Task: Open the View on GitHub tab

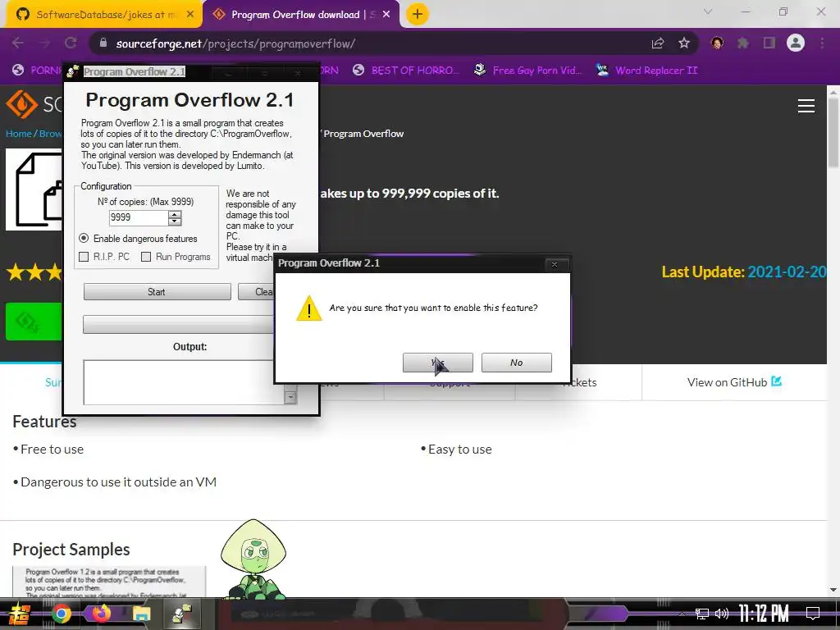Action: tap(734, 382)
